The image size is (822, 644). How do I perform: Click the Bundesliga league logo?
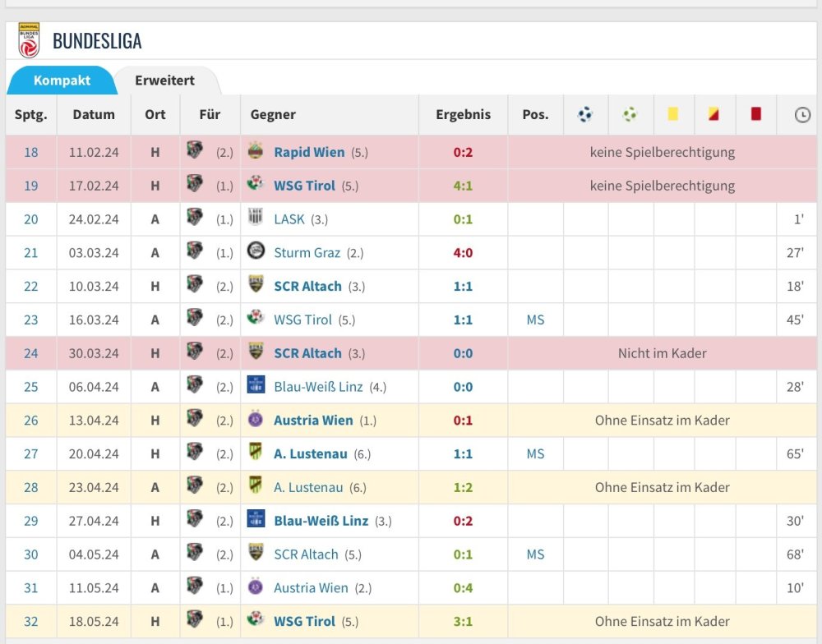click(29, 40)
